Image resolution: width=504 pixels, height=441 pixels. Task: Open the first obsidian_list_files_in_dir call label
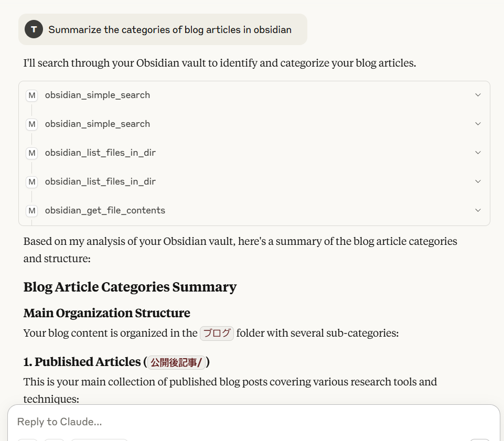[100, 153]
